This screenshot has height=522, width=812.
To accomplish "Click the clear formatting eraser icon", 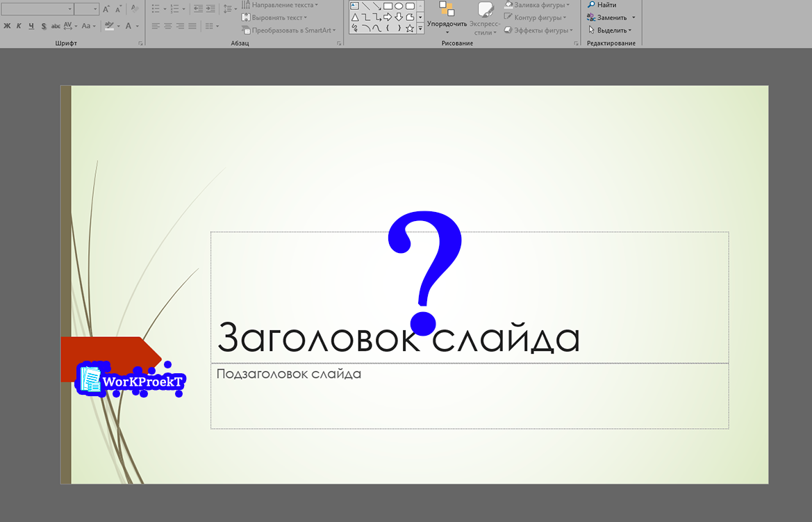I will (x=134, y=9).
